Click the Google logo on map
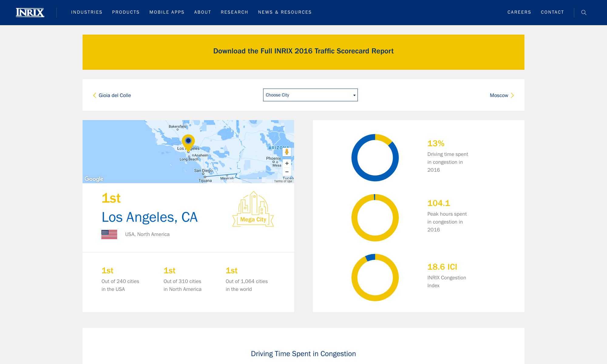This screenshot has height=364, width=607. pyautogui.click(x=94, y=179)
